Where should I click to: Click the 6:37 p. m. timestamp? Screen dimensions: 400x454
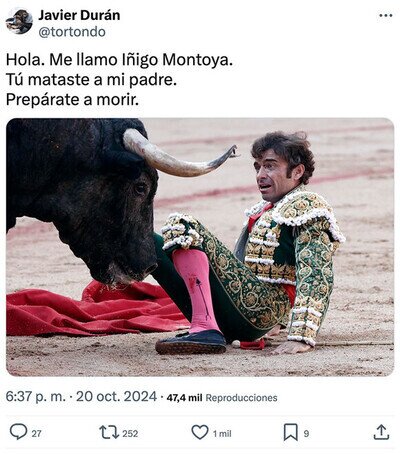(36, 397)
